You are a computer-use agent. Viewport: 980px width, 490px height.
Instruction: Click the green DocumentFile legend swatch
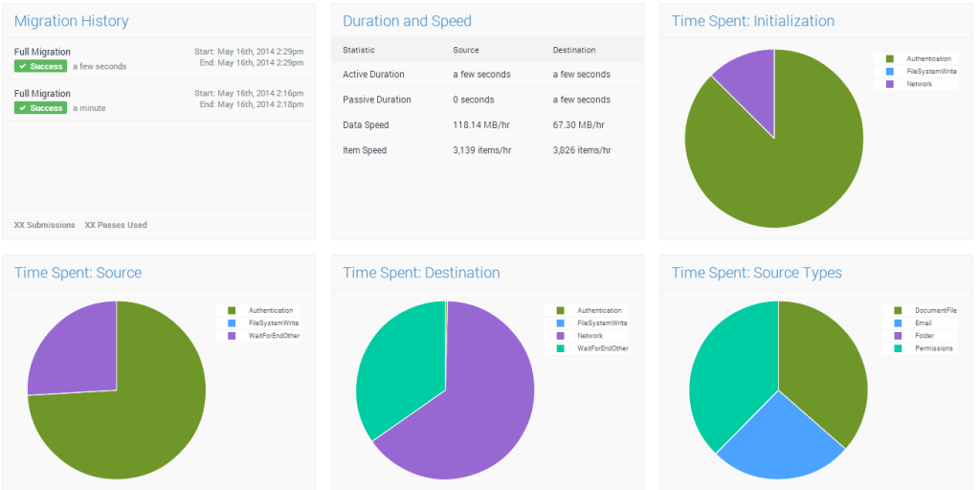(x=898, y=311)
